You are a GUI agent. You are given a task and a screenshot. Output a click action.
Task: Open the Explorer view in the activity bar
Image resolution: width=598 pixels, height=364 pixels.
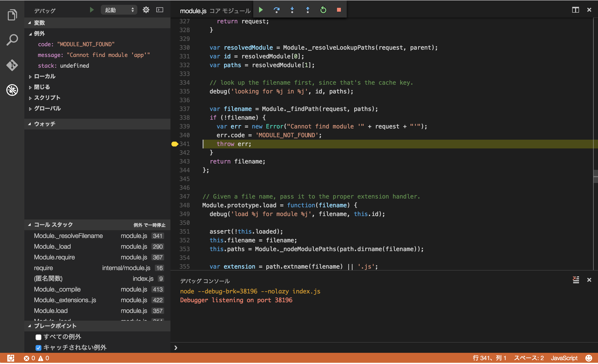[x=12, y=15]
